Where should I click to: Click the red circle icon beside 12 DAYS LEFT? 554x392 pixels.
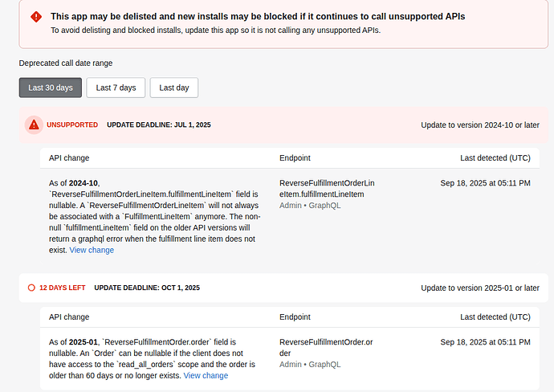[31, 288]
